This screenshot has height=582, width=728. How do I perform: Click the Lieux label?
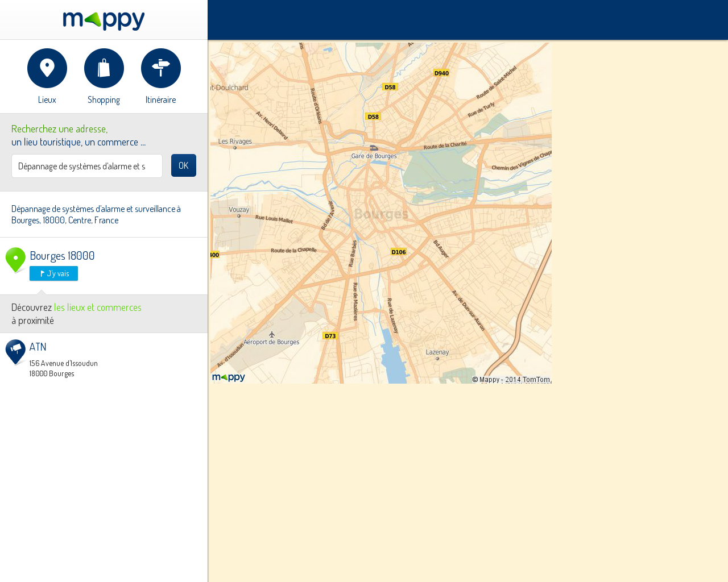click(x=47, y=99)
